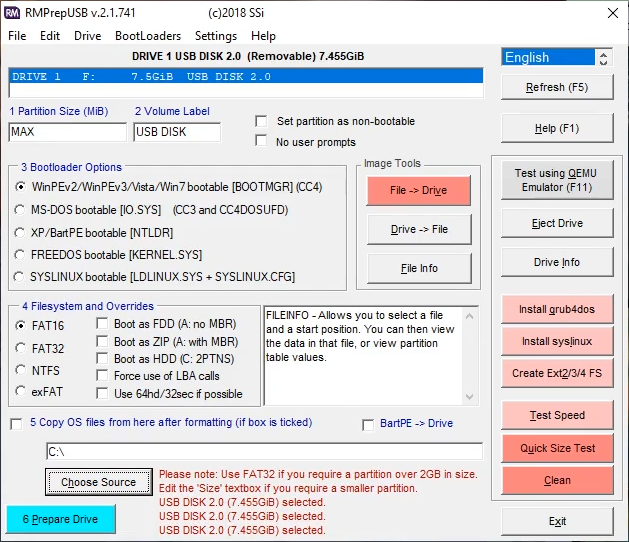Image resolution: width=629 pixels, height=542 pixels.
Task: Select DRIVE 1 in the drive list
Action: 245,76
